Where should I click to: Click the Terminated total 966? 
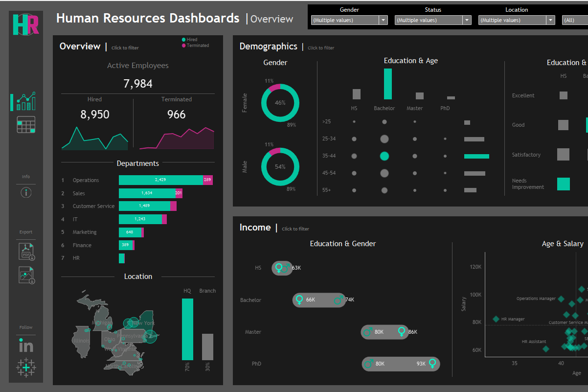(x=177, y=115)
